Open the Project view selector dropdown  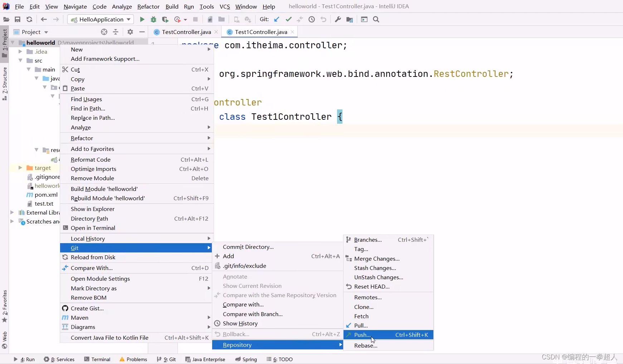tap(31, 32)
